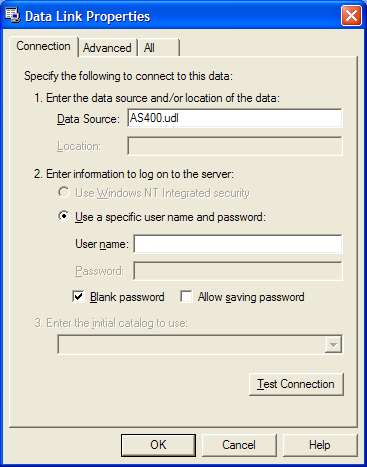Expand the initial catalog dropdown arrow

click(333, 345)
